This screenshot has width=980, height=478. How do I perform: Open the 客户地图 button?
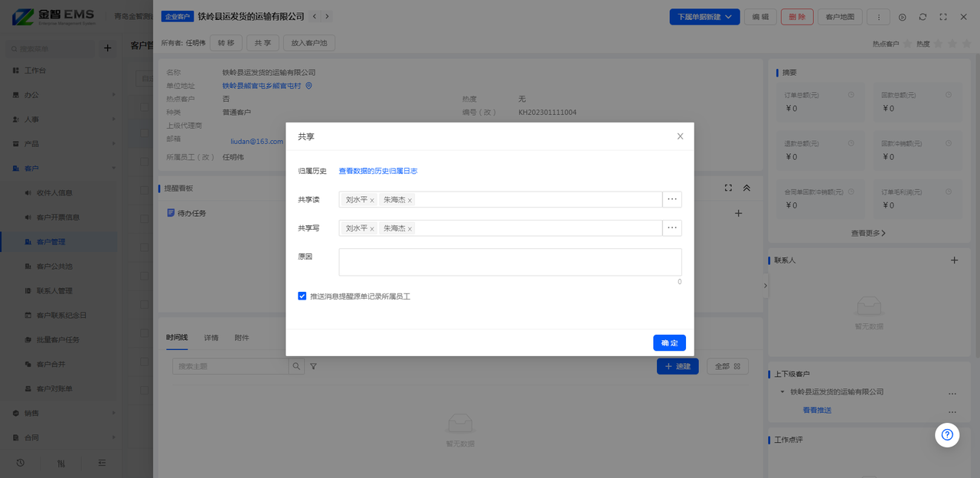pyautogui.click(x=841, y=17)
